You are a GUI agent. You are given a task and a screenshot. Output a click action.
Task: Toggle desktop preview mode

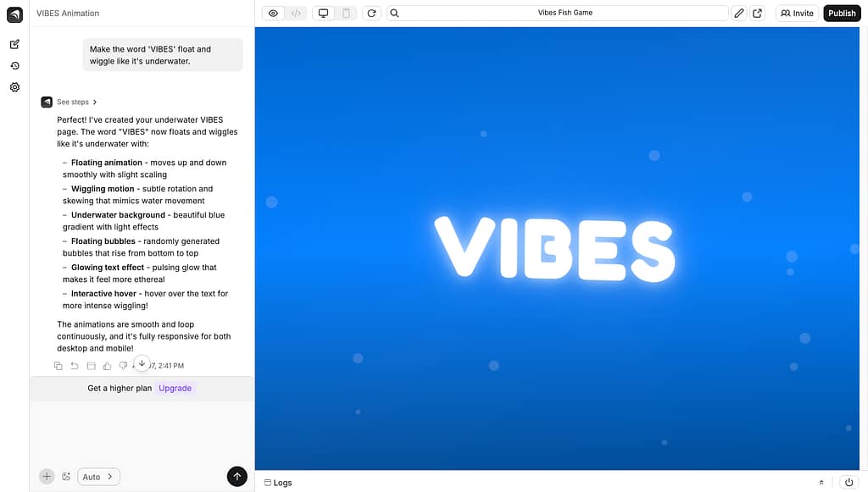coord(323,14)
